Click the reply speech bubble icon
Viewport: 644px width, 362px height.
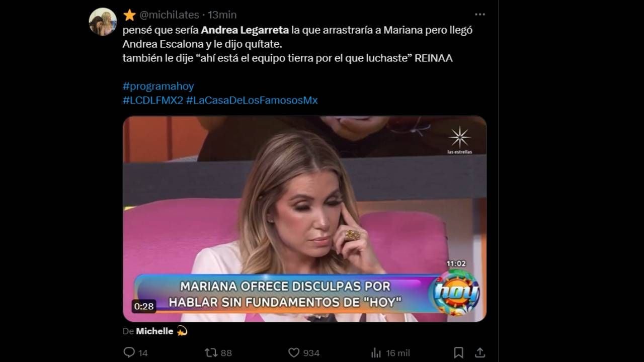tap(129, 352)
